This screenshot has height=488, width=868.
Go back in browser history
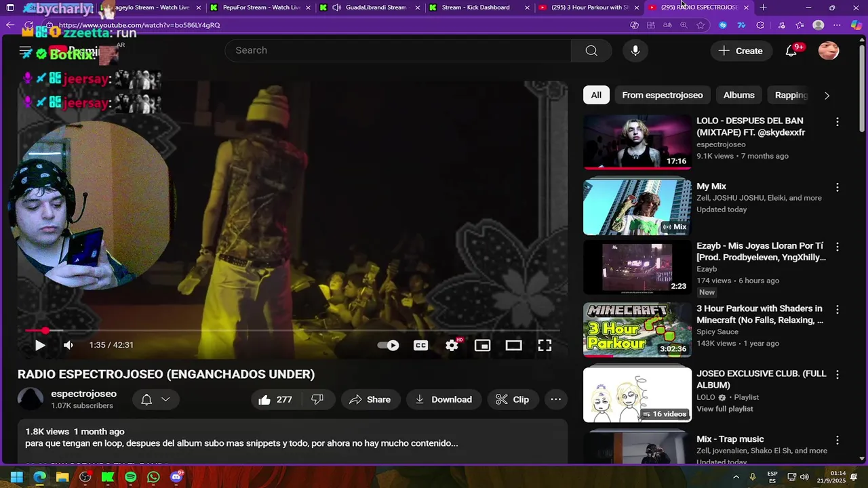point(9,25)
